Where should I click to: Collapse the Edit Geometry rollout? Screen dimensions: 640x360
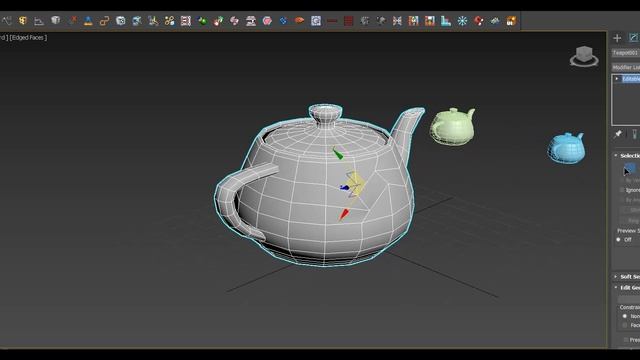616,288
